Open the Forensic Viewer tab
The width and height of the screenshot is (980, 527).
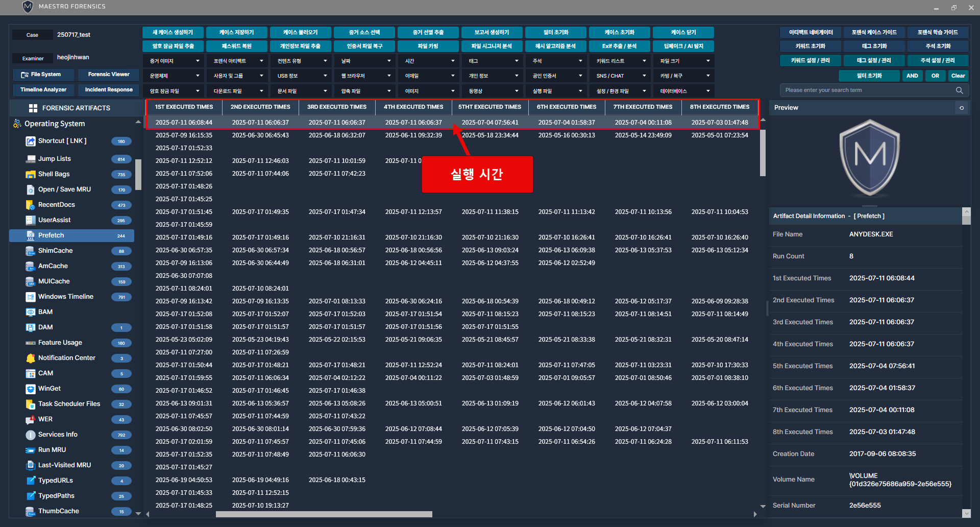click(109, 75)
